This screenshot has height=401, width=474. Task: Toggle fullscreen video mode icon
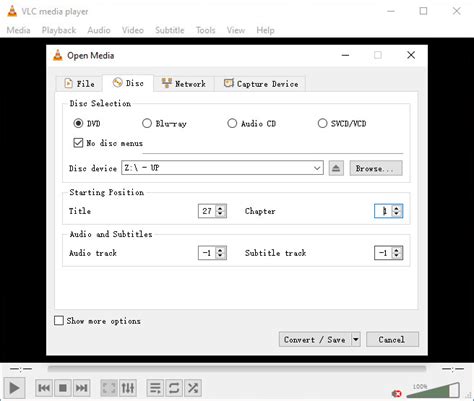click(109, 388)
